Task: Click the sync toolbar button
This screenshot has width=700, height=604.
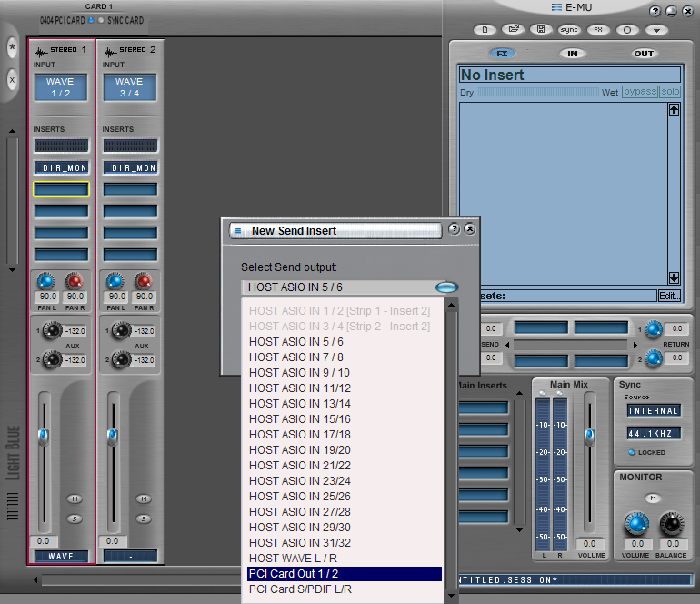Action: [x=569, y=30]
